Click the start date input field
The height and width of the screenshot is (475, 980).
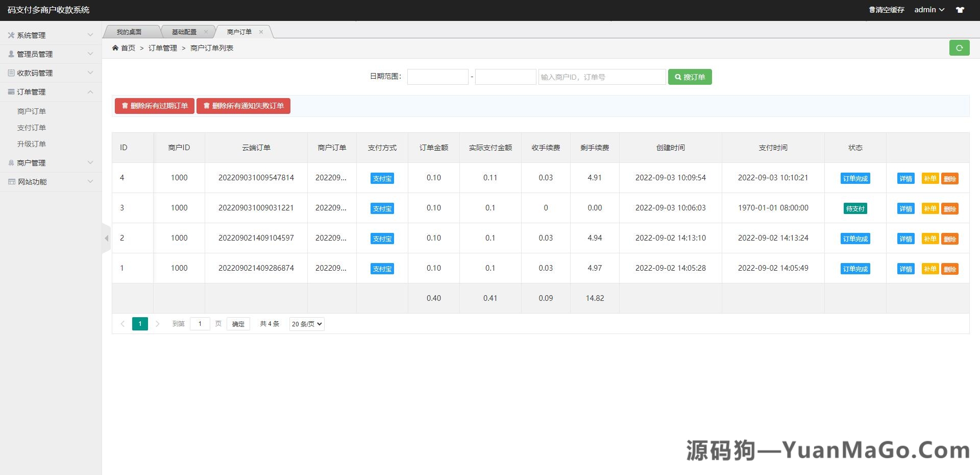tap(437, 77)
